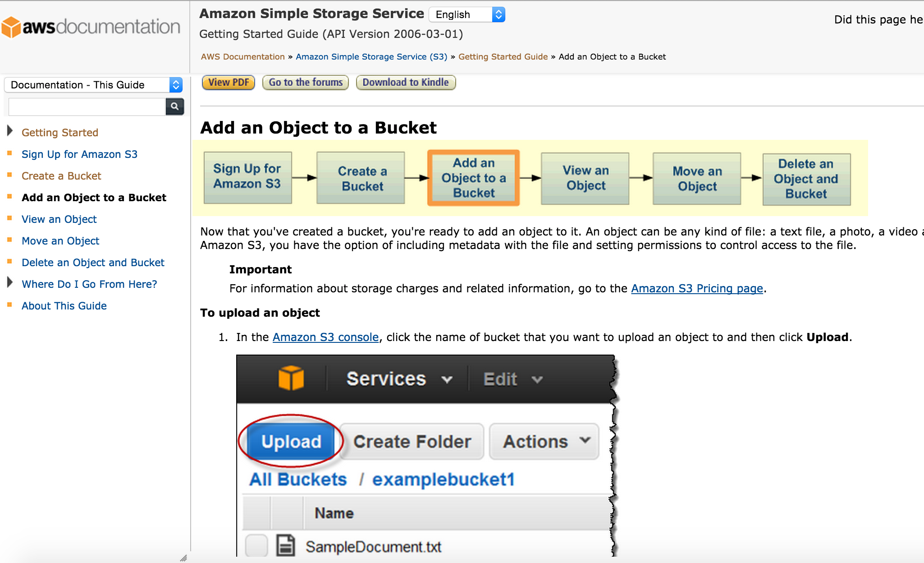The height and width of the screenshot is (563, 924).
Task: Expand the 'Where Do I Go From Here?' arrow
Action: pyautogui.click(x=10, y=283)
